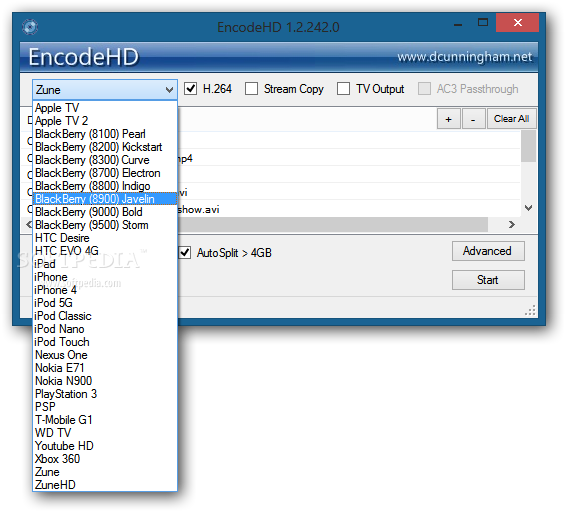566x512 pixels.
Task: Choose BlackBerry (8100) Pearl device
Action: tap(105, 134)
